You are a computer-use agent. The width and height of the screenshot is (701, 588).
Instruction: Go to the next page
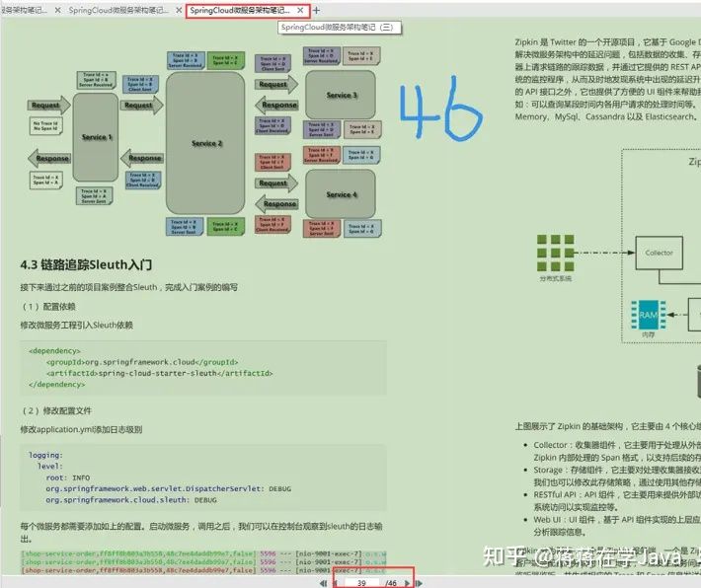407,583
